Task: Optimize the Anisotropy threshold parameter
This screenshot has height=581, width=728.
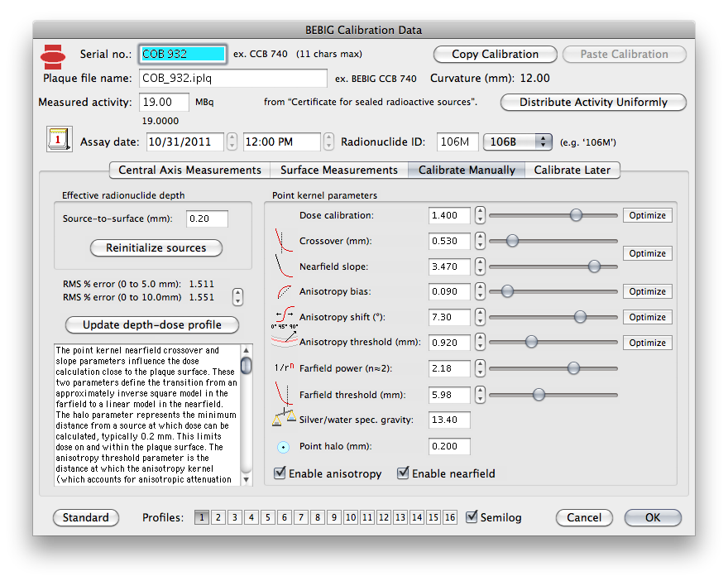Action: 647,343
